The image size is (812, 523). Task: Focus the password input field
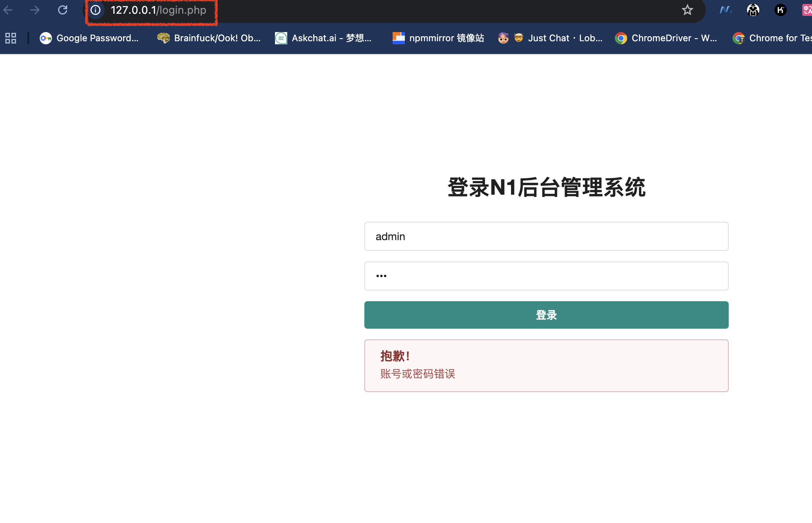click(x=546, y=276)
